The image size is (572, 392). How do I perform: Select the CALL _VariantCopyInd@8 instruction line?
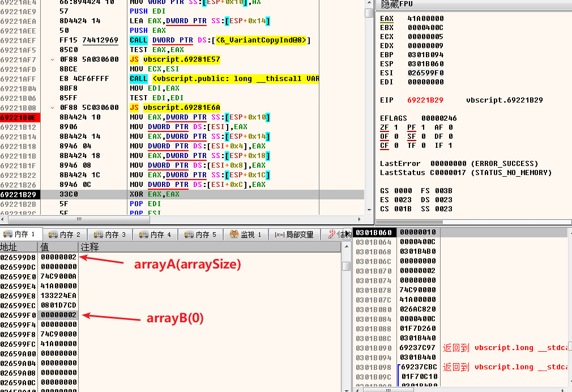point(220,40)
